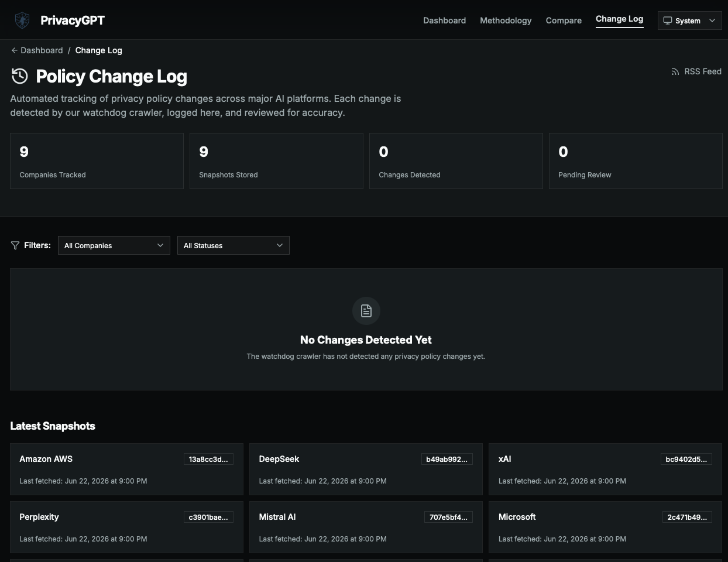The height and width of the screenshot is (562, 728).
Task: Click the c3901bae... hash badge
Action: pos(208,518)
